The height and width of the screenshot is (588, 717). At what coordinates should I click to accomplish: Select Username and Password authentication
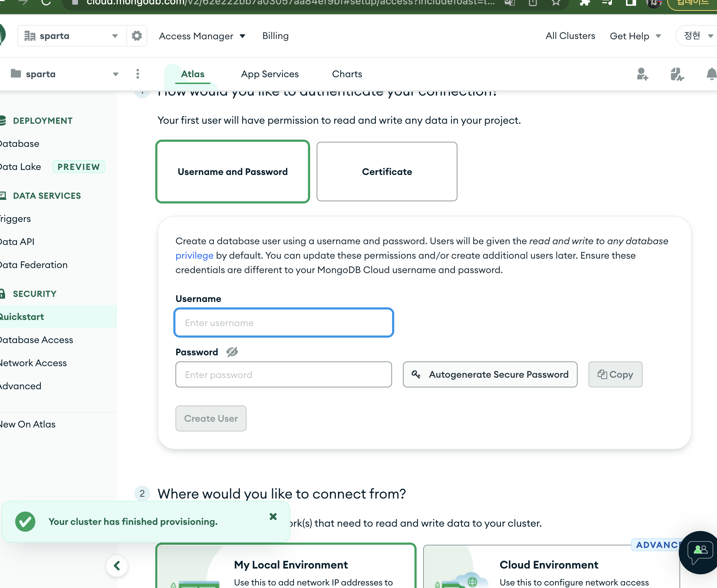[233, 171]
